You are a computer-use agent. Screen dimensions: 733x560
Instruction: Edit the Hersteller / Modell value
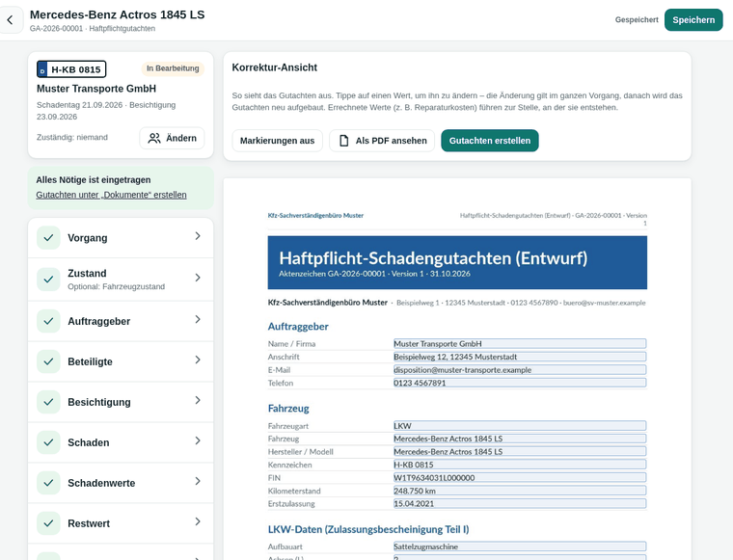tap(520, 452)
